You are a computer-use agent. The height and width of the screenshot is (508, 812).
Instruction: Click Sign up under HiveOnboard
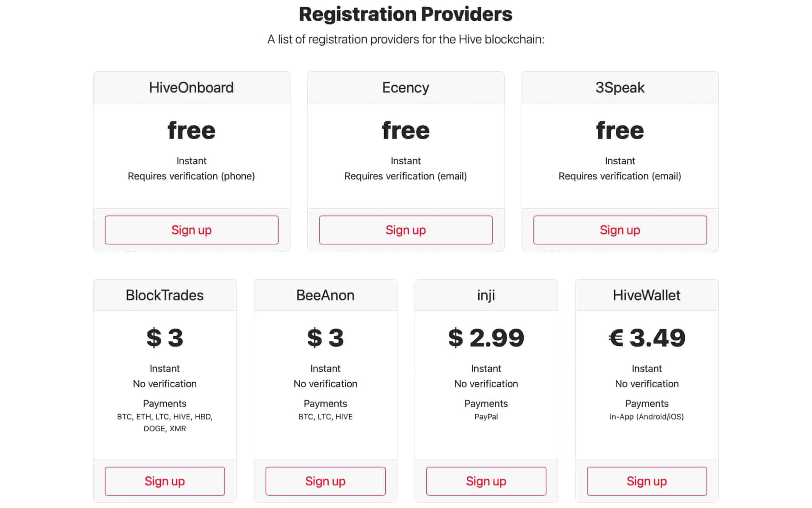[192, 230]
